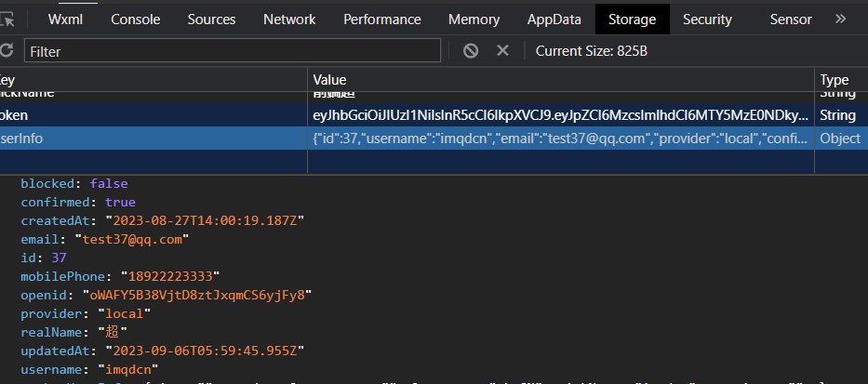The image size is (868, 384).
Task: Select the Network tab
Action: pyautogui.click(x=289, y=19)
